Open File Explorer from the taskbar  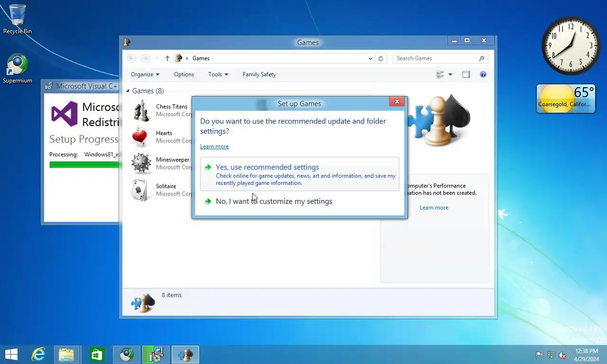pos(66,355)
